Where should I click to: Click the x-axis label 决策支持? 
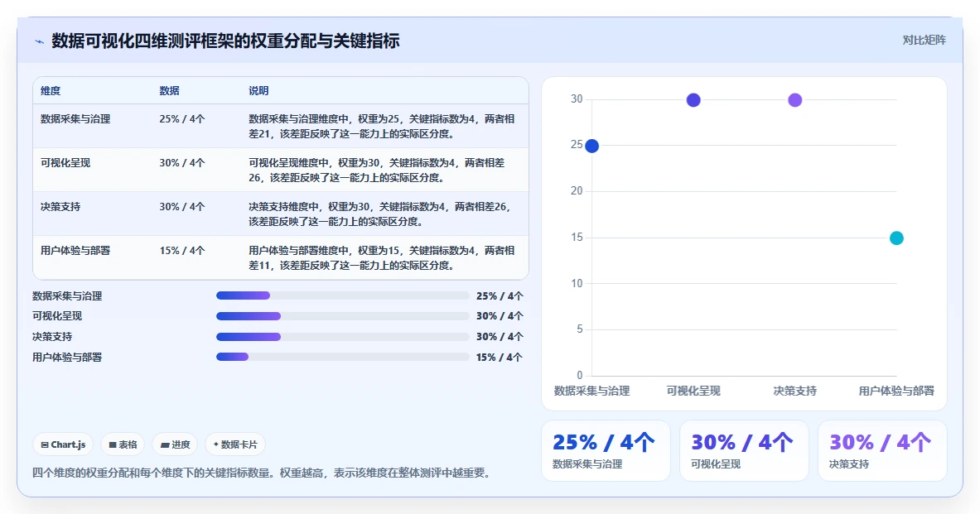point(795,391)
